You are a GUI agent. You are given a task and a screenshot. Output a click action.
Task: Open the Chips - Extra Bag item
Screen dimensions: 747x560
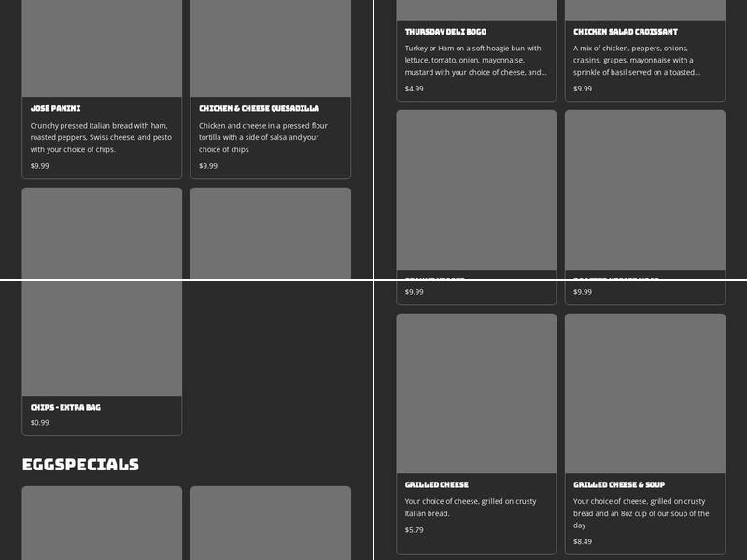click(65, 407)
